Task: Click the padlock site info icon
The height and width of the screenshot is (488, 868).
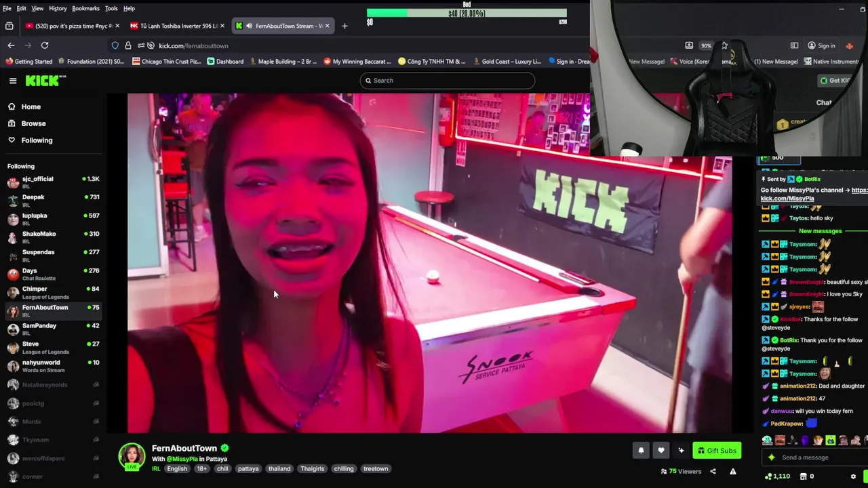Action: click(x=128, y=45)
